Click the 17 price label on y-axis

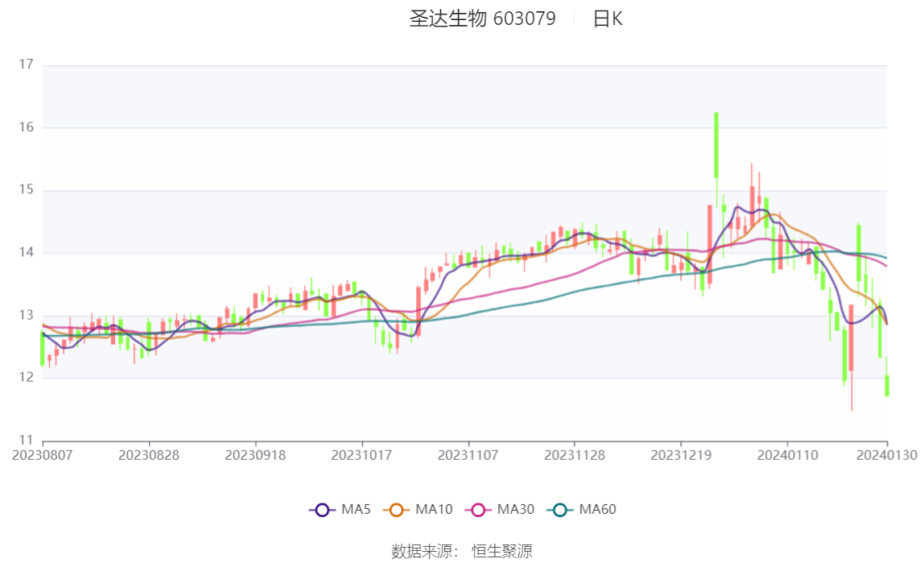coord(26,64)
